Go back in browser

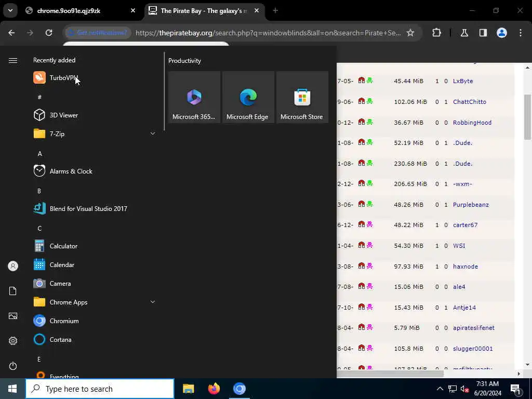pos(11,33)
